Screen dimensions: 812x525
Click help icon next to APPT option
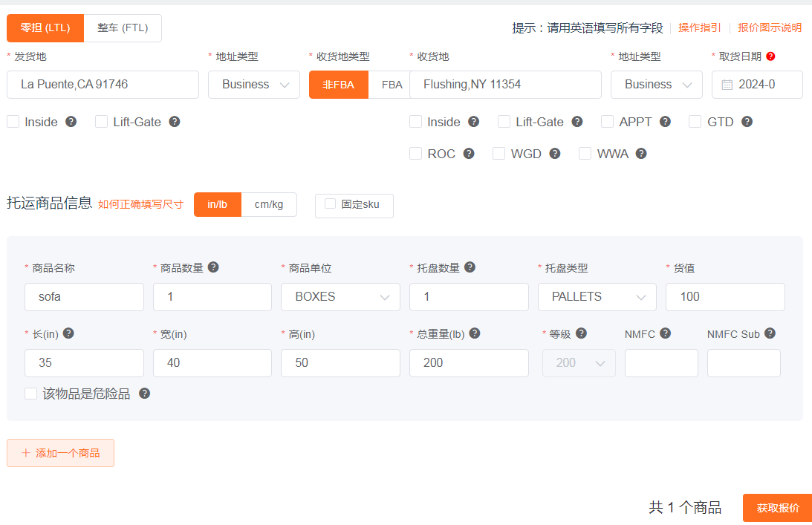tap(665, 122)
